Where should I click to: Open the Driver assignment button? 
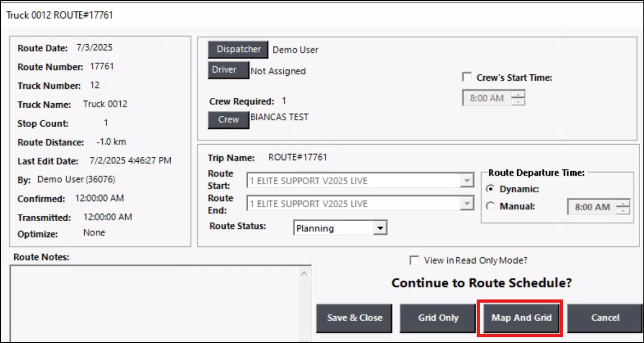[x=228, y=70]
